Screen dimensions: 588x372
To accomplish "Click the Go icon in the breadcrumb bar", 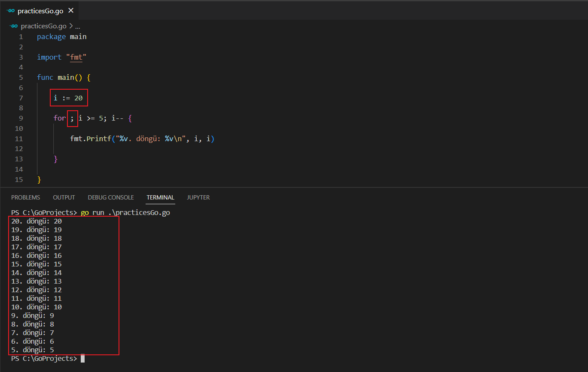I will [x=14, y=26].
